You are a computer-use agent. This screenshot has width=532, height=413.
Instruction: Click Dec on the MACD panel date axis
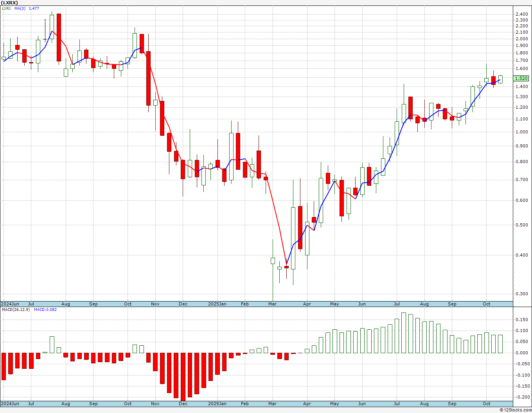point(183,404)
